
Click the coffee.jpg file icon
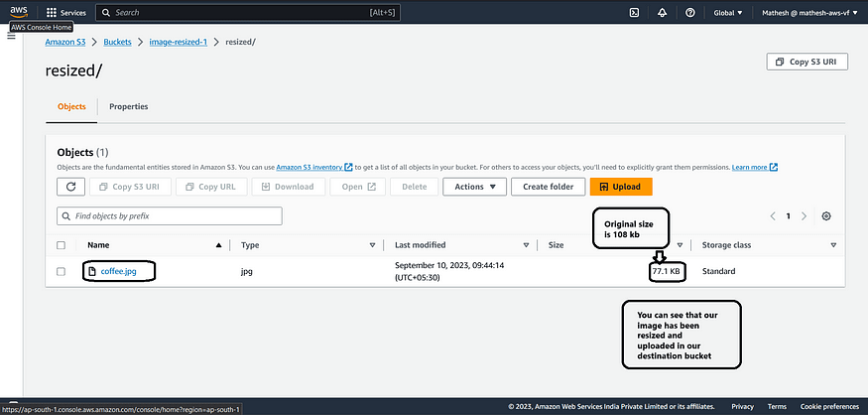pyautogui.click(x=92, y=271)
